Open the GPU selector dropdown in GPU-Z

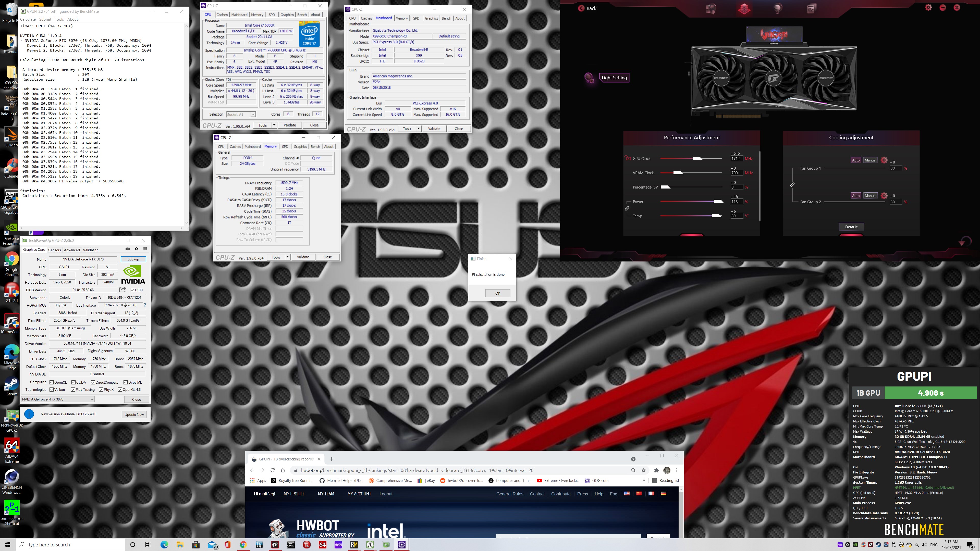(58, 399)
